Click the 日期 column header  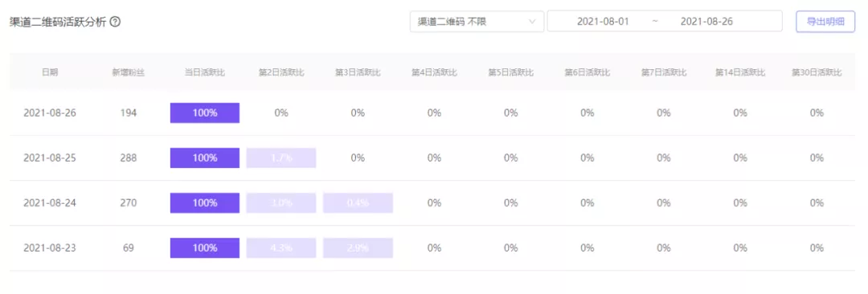[50, 72]
